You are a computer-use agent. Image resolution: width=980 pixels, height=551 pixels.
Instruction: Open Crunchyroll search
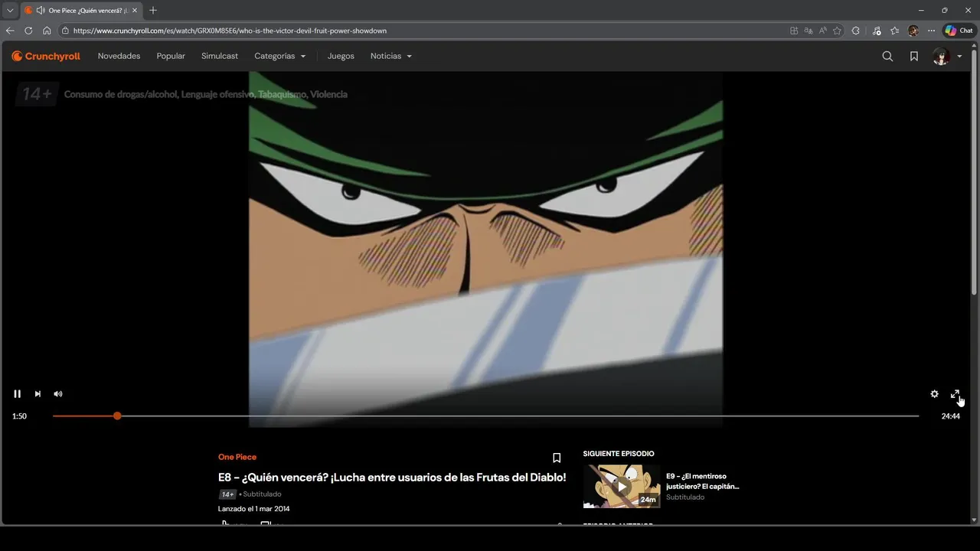point(887,56)
